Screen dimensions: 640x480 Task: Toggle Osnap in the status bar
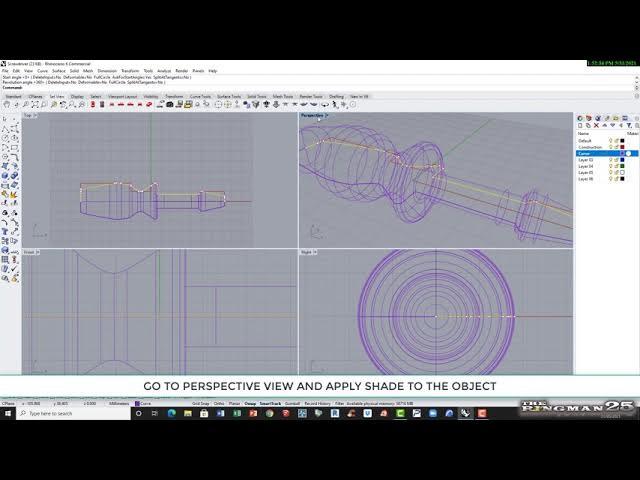point(250,403)
